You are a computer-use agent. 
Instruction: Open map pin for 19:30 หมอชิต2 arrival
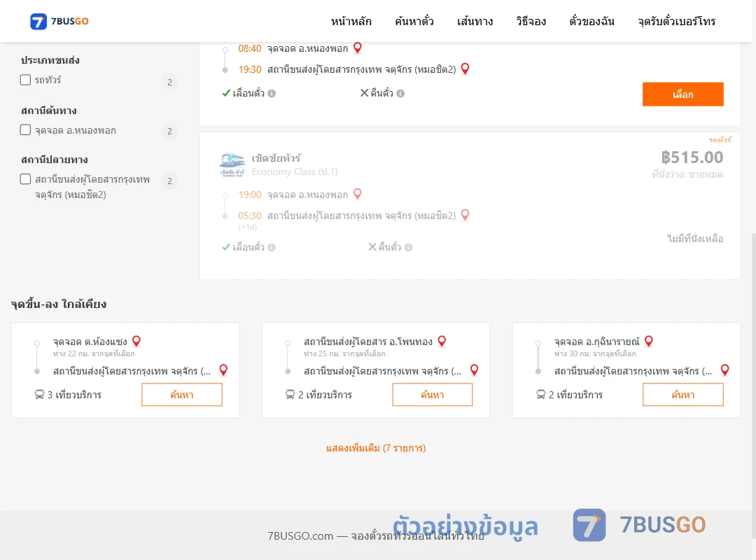(x=465, y=69)
